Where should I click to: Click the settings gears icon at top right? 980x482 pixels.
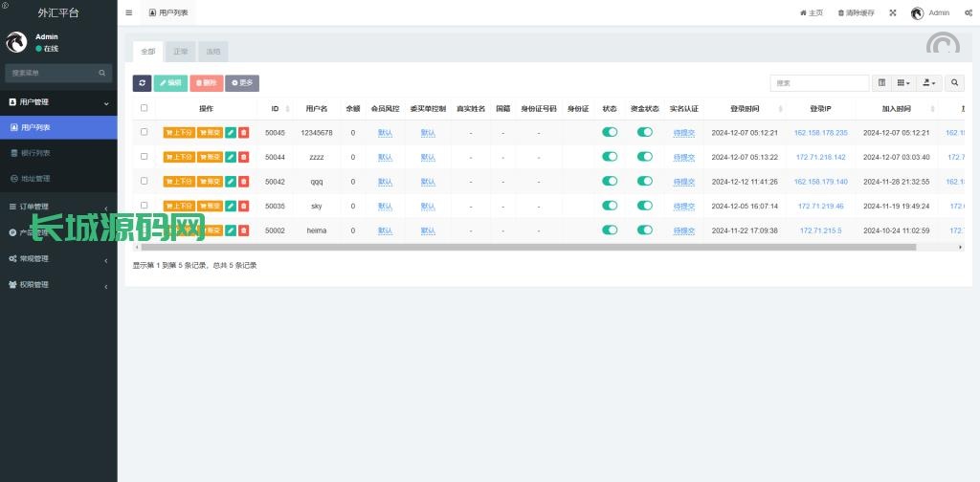(968, 12)
